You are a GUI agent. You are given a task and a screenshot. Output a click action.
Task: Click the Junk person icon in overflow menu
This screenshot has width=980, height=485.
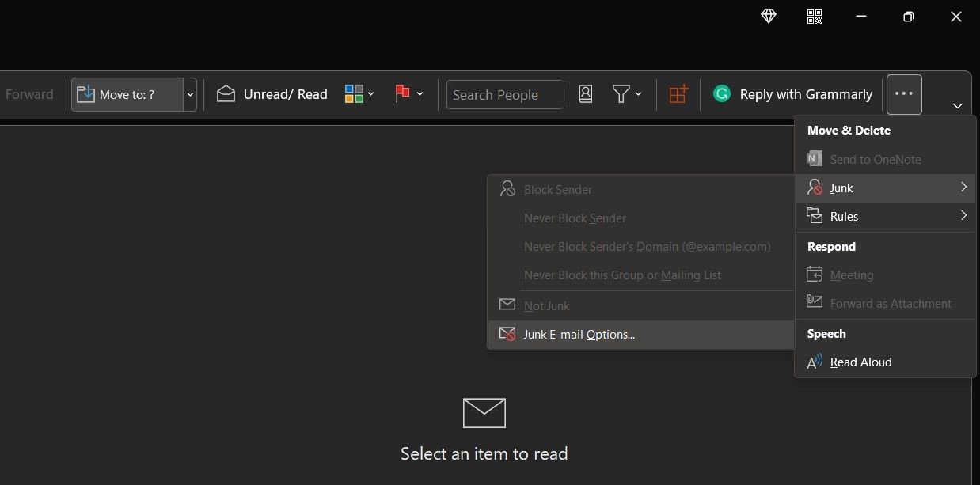point(815,188)
